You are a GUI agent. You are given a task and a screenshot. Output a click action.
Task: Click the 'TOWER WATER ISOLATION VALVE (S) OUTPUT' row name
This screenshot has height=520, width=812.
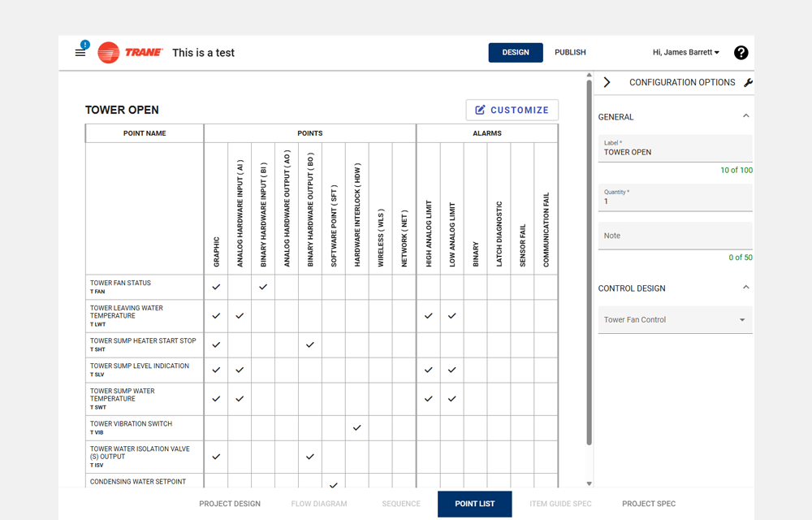point(140,453)
